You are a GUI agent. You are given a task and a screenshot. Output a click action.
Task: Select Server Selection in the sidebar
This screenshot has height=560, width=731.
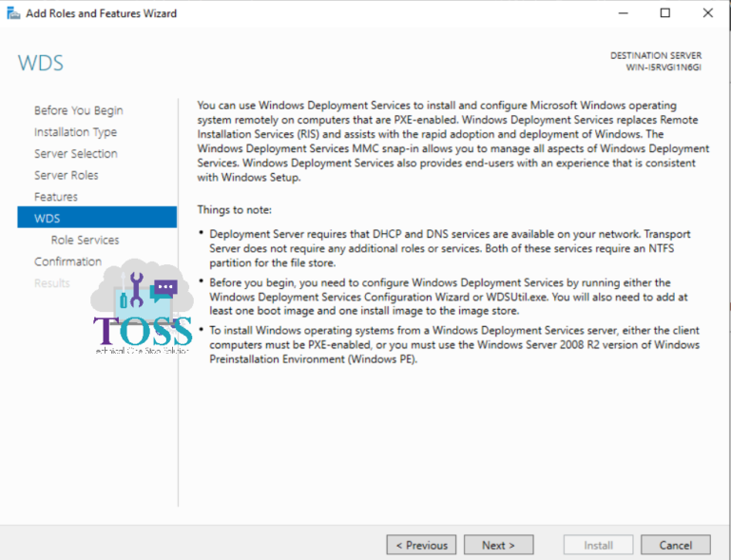[x=75, y=154]
